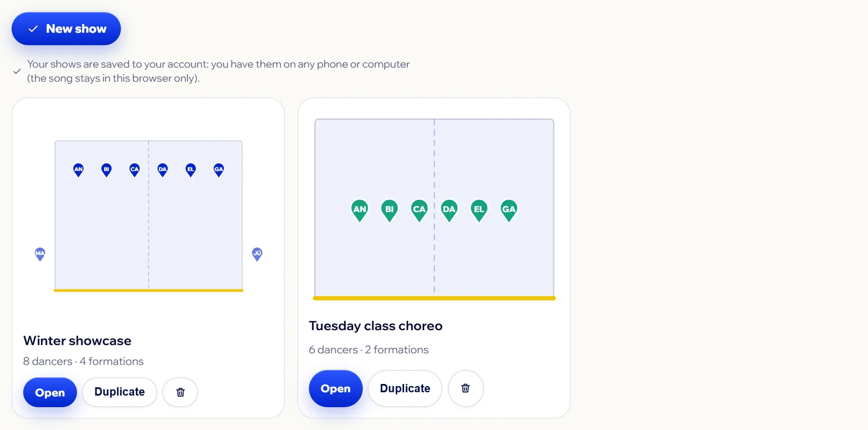Duplicate the Winter showcase show
Image resolution: width=868 pixels, height=430 pixels.
(x=120, y=392)
